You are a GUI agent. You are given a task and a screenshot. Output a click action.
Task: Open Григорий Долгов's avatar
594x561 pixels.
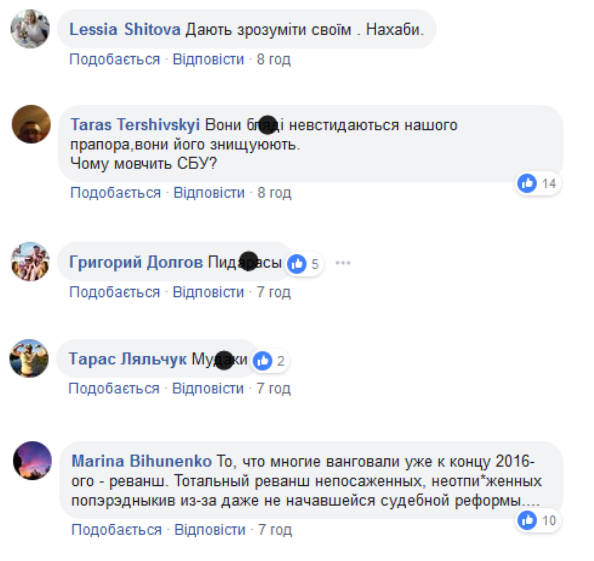pyautogui.click(x=30, y=261)
